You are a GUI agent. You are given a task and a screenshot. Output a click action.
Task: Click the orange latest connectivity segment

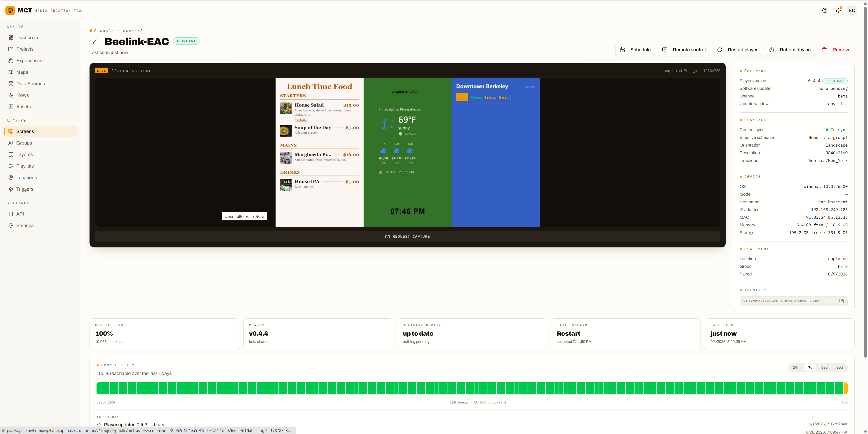845,389
